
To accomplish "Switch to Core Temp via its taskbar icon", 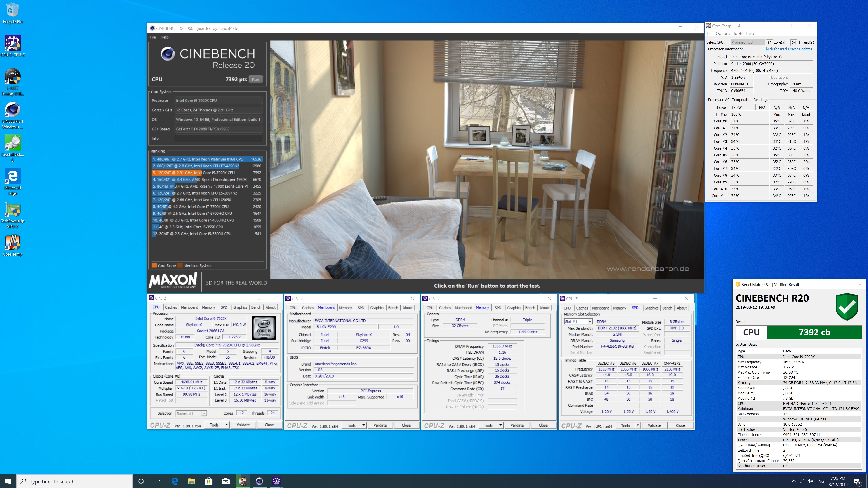I will [242, 481].
